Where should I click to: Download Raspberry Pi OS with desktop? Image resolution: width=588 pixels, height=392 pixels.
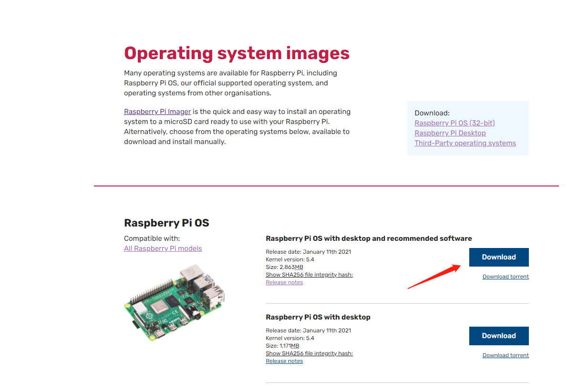[x=499, y=336]
